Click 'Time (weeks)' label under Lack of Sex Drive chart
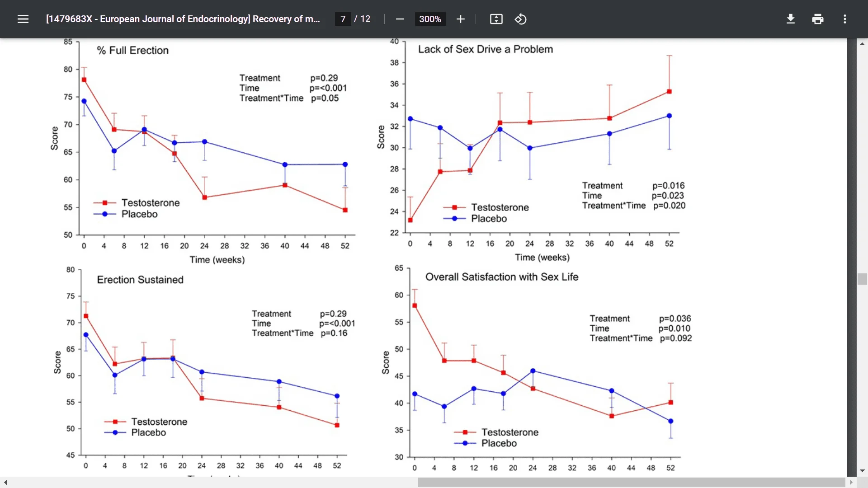 (x=542, y=258)
